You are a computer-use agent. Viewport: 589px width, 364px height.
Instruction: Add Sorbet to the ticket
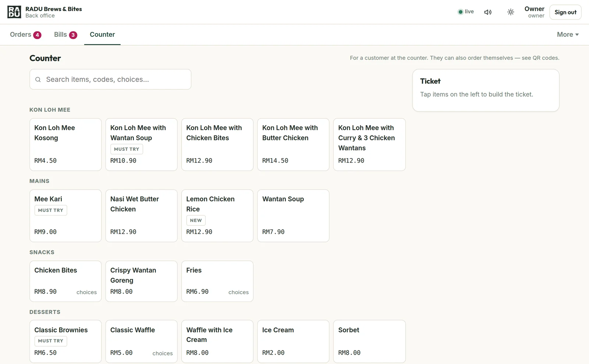[369, 342]
